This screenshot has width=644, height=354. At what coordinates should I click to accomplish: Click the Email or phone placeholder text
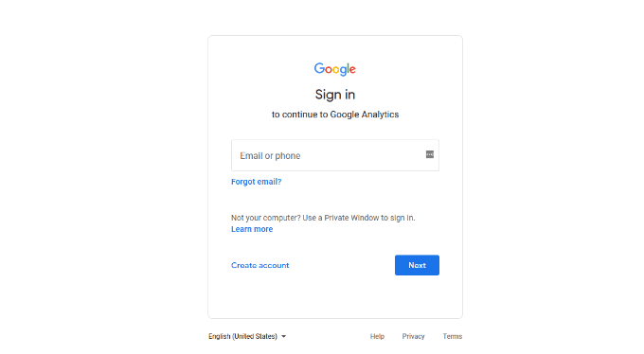(270, 155)
